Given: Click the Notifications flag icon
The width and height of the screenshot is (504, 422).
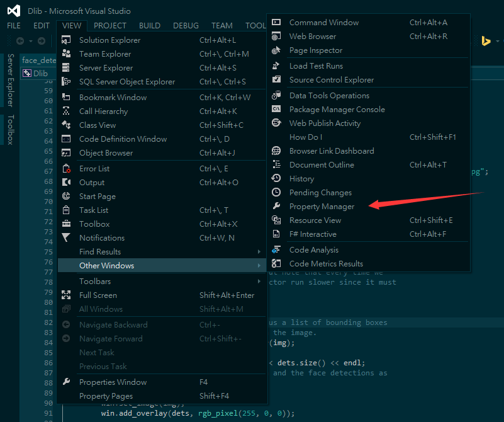Looking at the screenshot, I should pyautogui.click(x=67, y=238).
